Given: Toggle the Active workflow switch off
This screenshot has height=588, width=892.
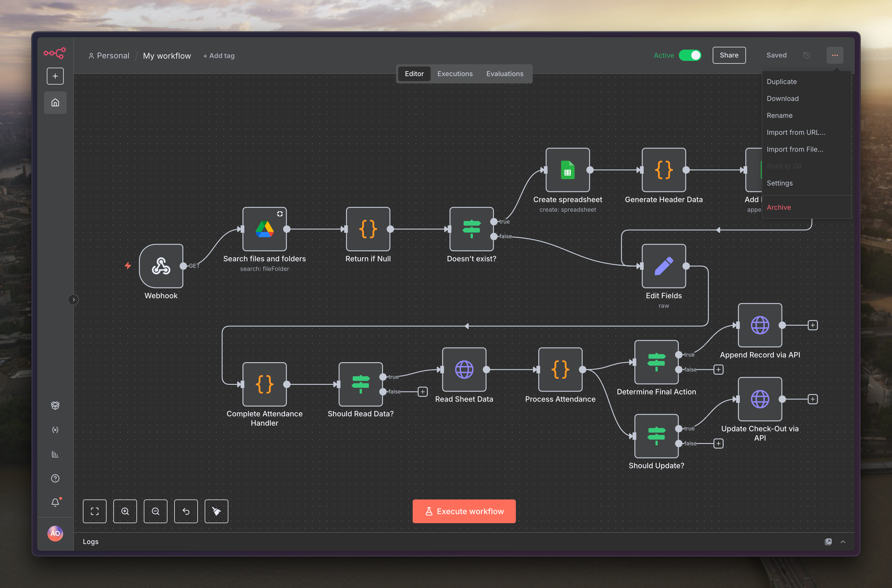Looking at the screenshot, I should coord(690,55).
